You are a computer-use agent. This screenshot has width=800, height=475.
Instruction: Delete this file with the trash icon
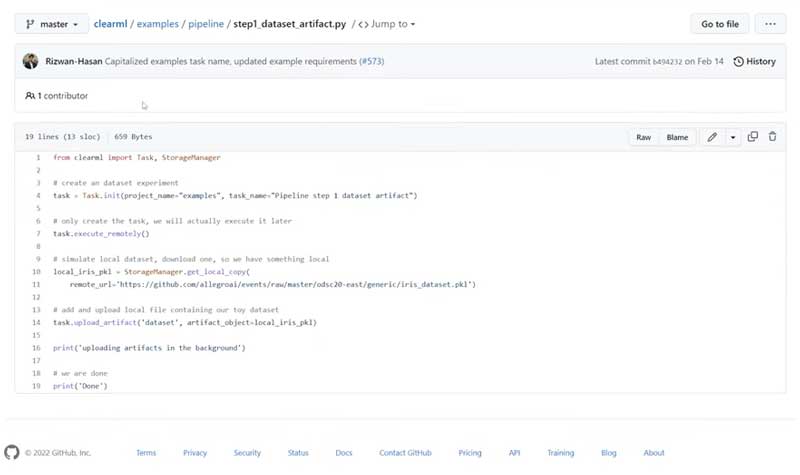click(772, 137)
